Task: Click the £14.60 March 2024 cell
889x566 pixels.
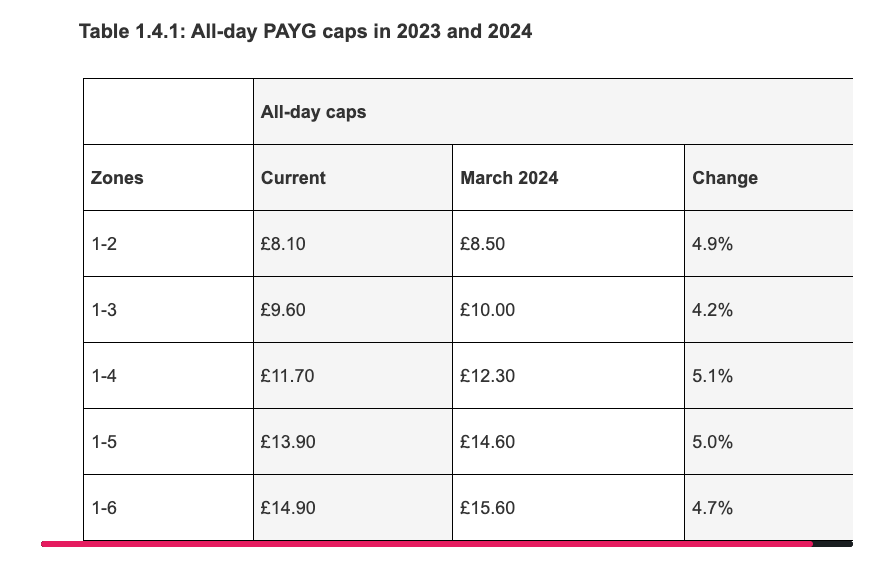Action: tap(569, 442)
